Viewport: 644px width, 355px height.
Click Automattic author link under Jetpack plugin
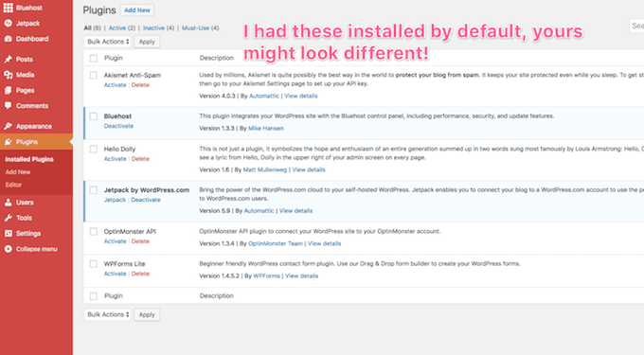[x=259, y=210]
